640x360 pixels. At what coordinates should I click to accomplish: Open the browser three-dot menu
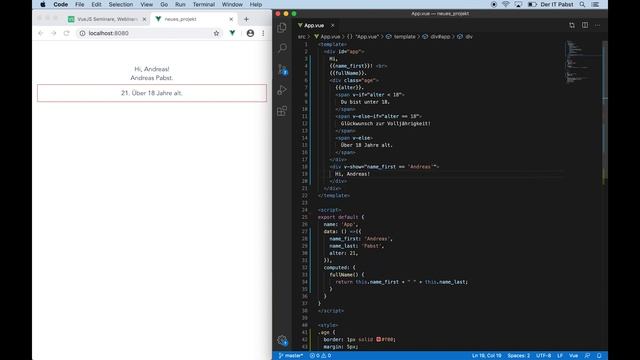coord(263,33)
